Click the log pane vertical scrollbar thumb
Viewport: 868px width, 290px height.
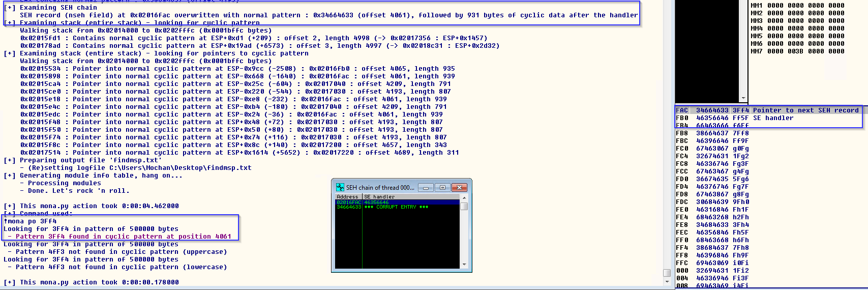[667, 273]
